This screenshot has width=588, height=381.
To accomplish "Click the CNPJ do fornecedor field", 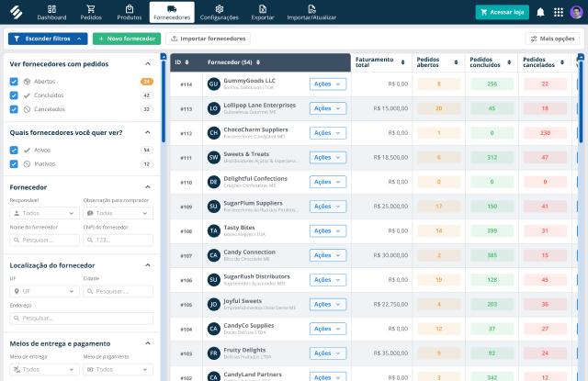I will [118, 240].
